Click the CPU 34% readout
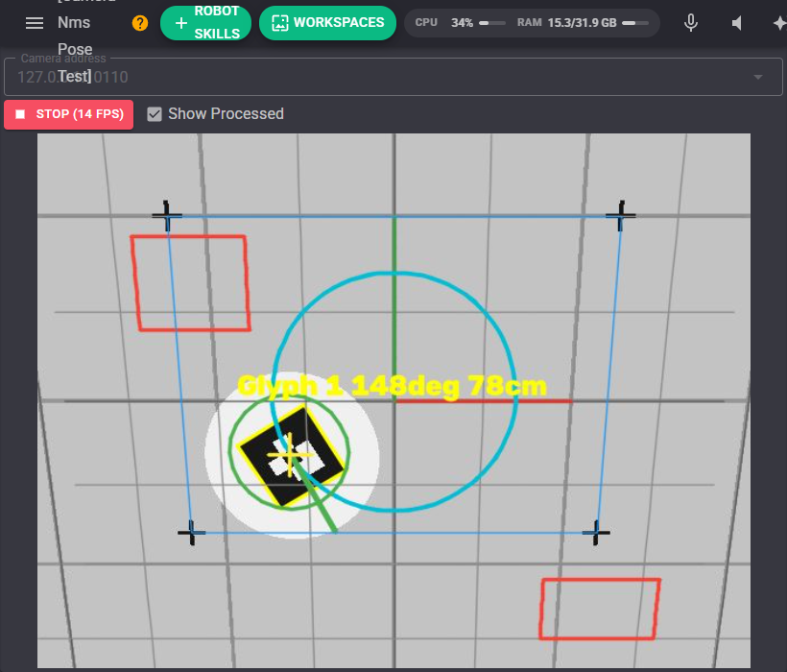 coord(443,23)
